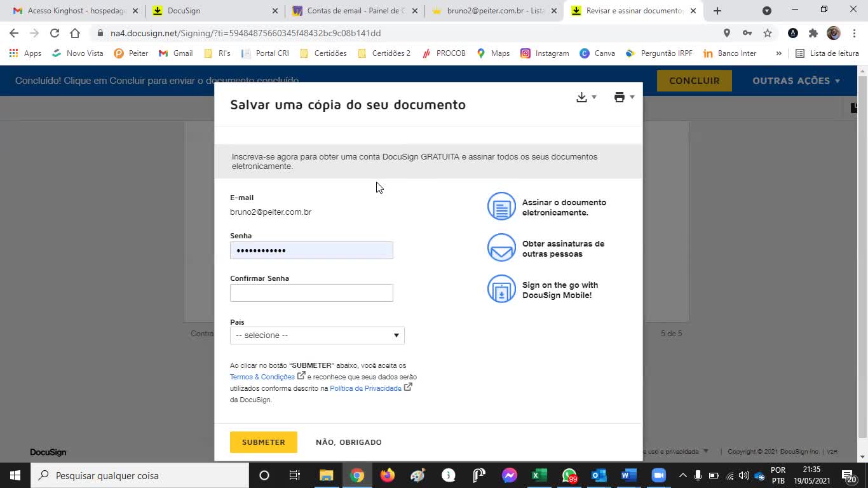
Task: Close the 'Revisar e assinar documento' tab
Action: [x=693, y=11]
